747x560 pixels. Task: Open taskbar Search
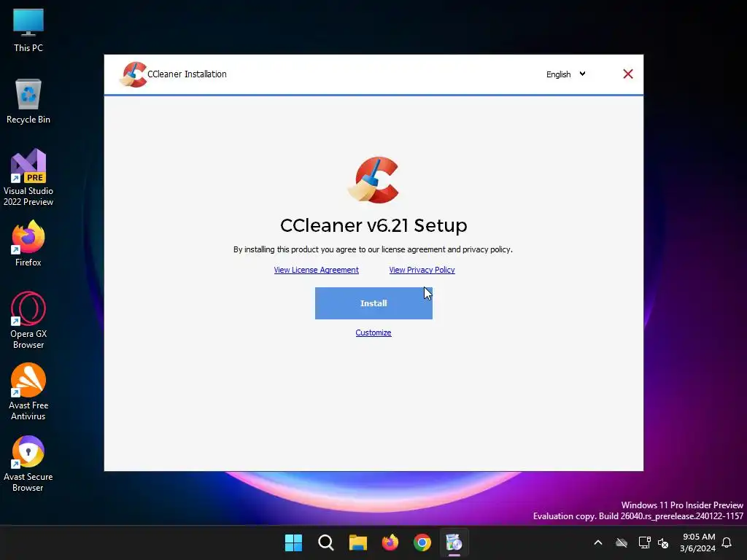point(326,542)
